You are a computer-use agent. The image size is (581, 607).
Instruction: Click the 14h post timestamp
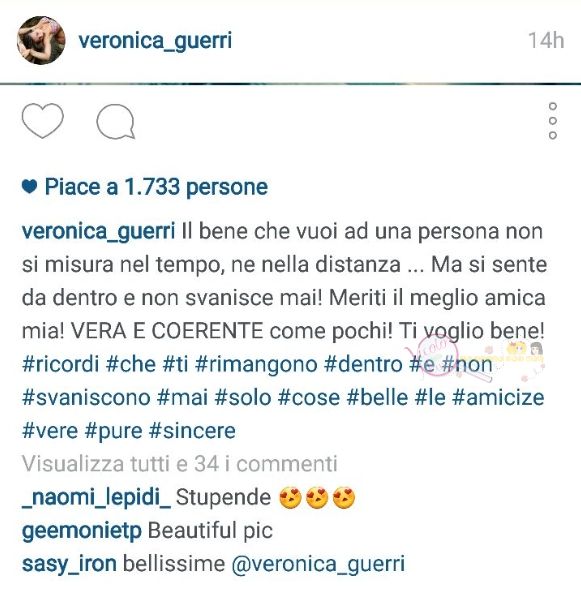pos(546,40)
